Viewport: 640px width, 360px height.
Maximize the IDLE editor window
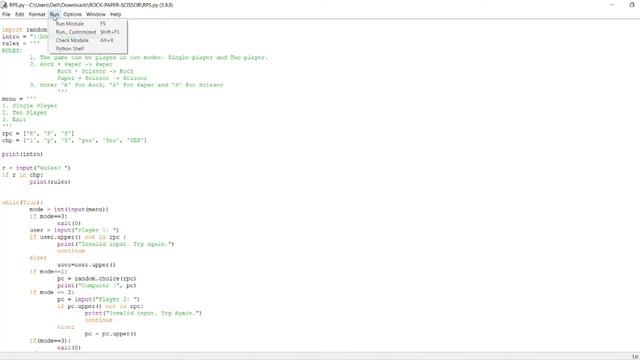click(632, 5)
